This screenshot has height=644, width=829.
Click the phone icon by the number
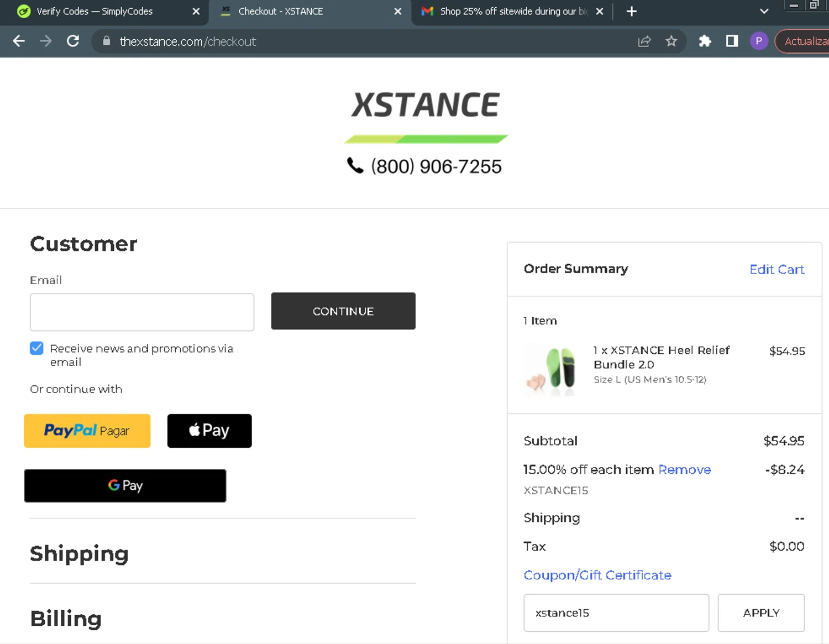click(355, 165)
